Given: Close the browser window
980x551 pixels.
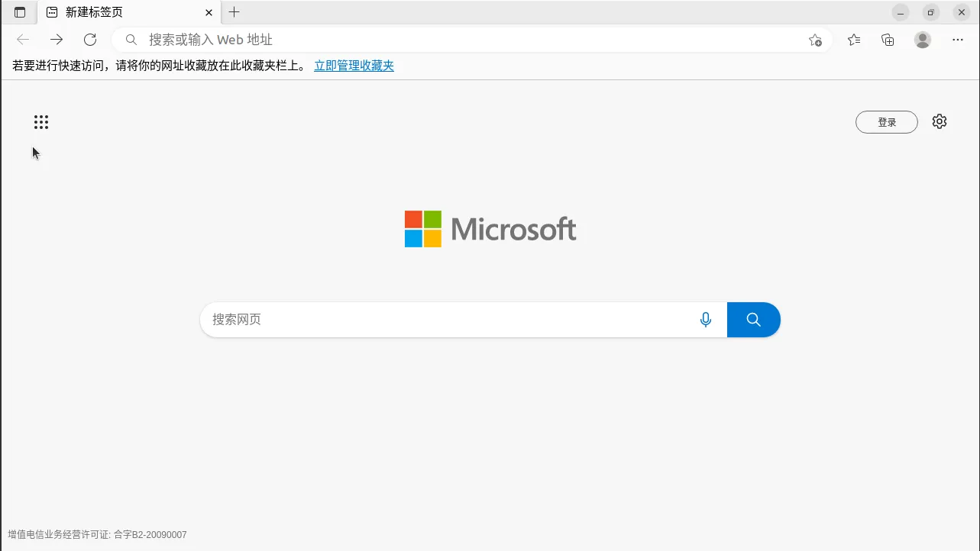Looking at the screenshot, I should coord(962,12).
